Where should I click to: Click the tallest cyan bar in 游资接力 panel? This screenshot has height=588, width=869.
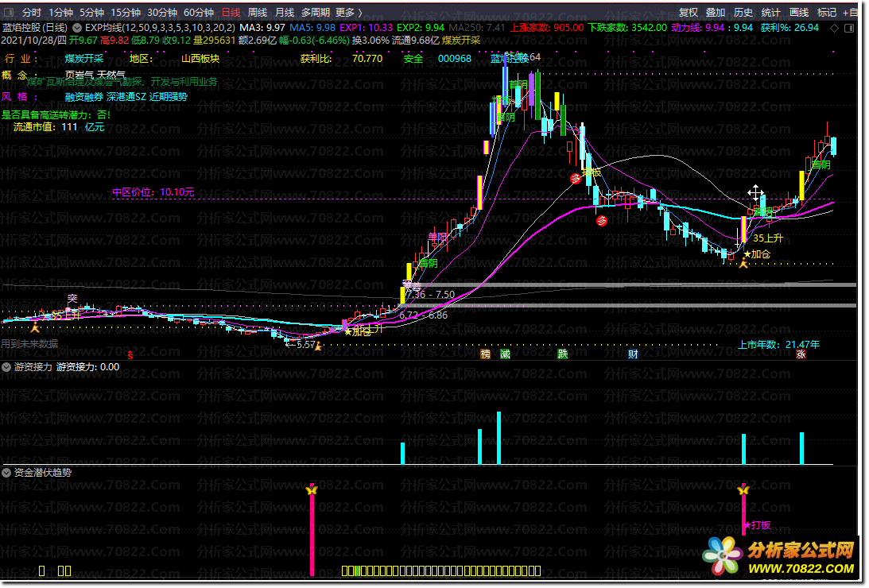tap(499, 438)
